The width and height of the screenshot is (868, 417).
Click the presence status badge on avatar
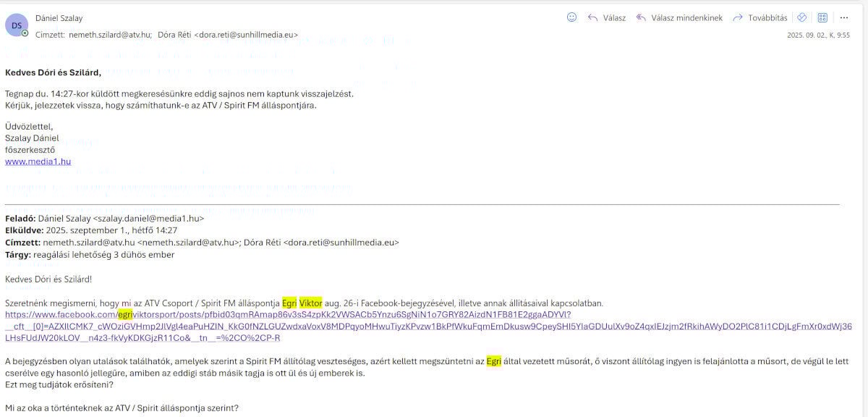[25, 33]
